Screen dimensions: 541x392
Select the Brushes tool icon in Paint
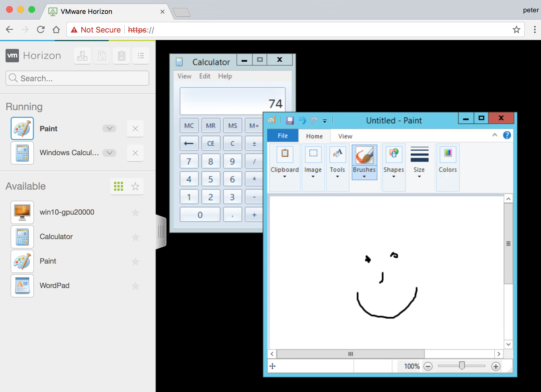pos(364,155)
